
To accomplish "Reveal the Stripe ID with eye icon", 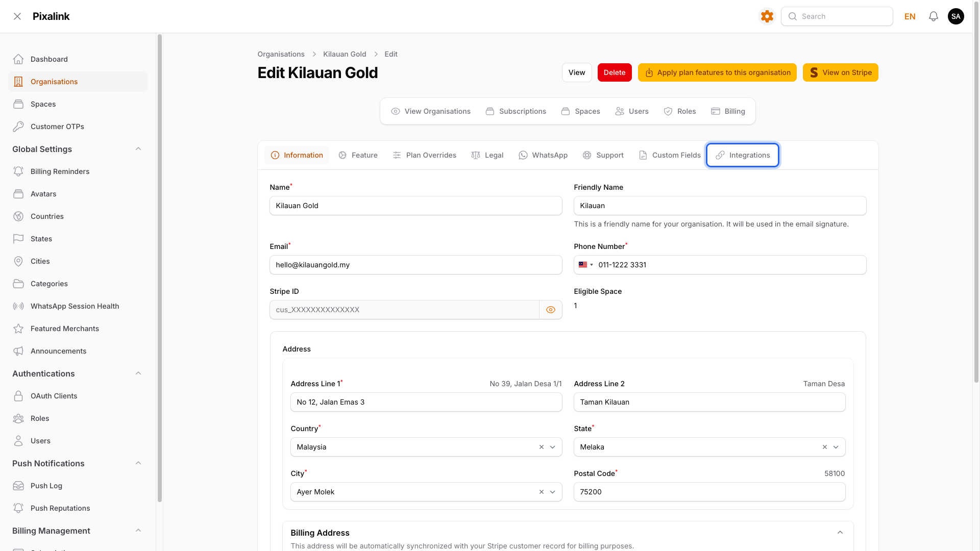I will 551,310.
